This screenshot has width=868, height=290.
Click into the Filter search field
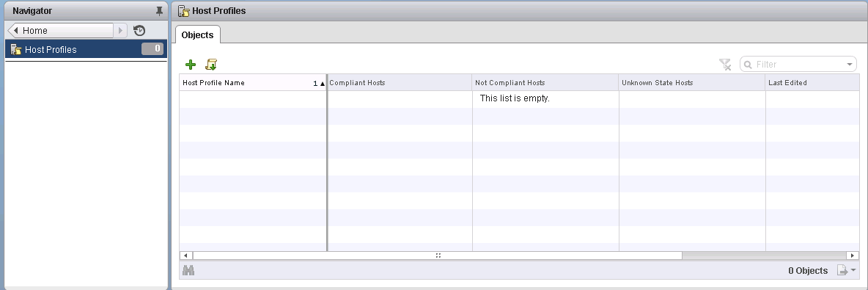[x=798, y=65]
